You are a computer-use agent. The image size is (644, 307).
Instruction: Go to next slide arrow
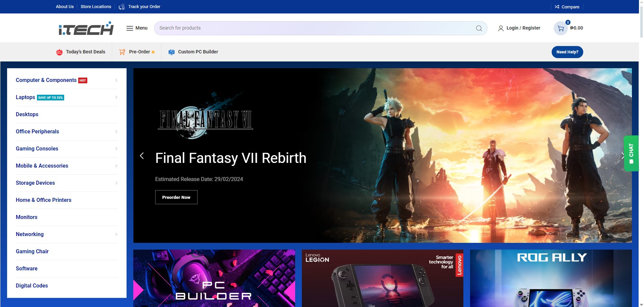tap(622, 156)
